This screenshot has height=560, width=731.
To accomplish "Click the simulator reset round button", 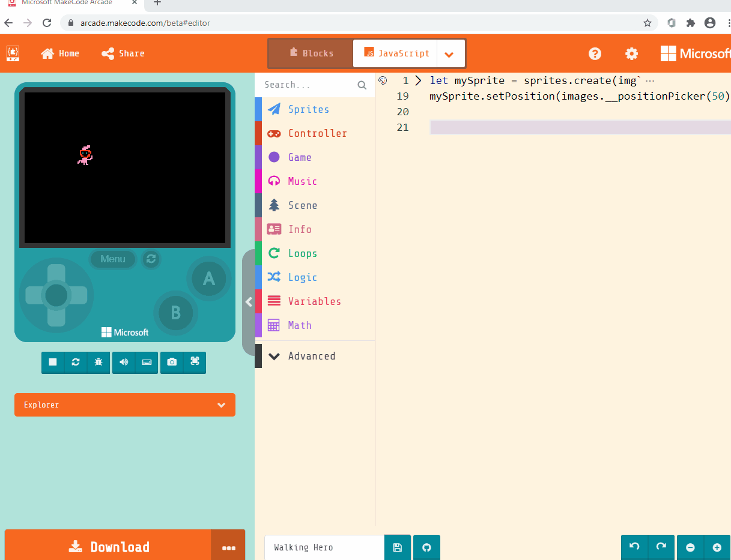I will pos(151,259).
